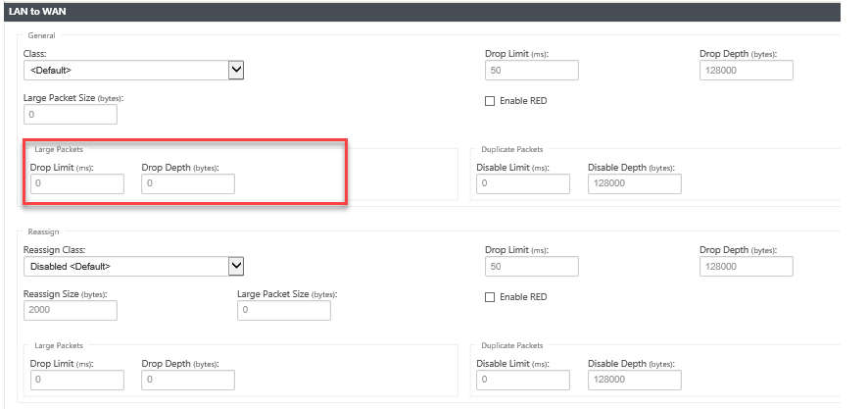Click Reassign Drop Depth field showing 128000
868x409 pixels.
(x=747, y=267)
